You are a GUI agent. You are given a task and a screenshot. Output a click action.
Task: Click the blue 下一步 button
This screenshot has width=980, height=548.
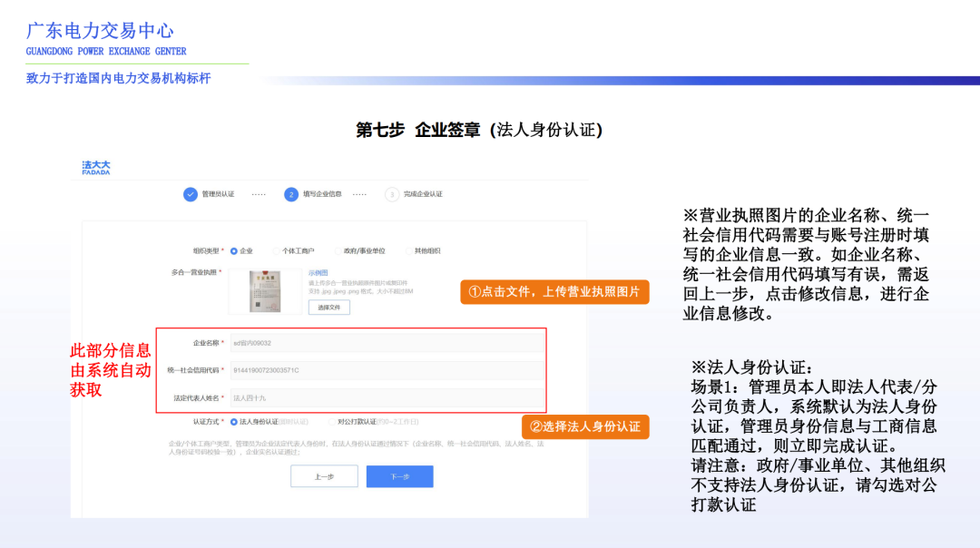click(399, 475)
